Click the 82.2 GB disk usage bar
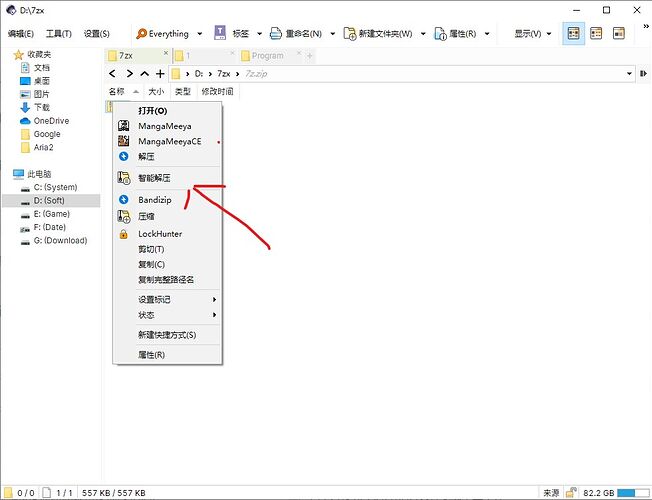This screenshot has height=500, width=652. (633, 493)
